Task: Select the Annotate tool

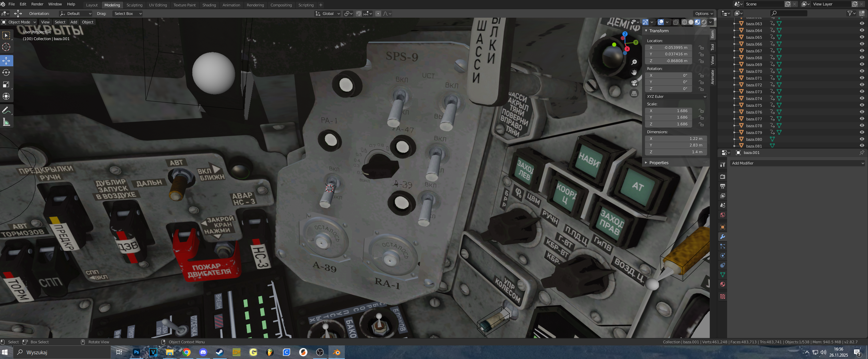Action: click(x=6, y=110)
